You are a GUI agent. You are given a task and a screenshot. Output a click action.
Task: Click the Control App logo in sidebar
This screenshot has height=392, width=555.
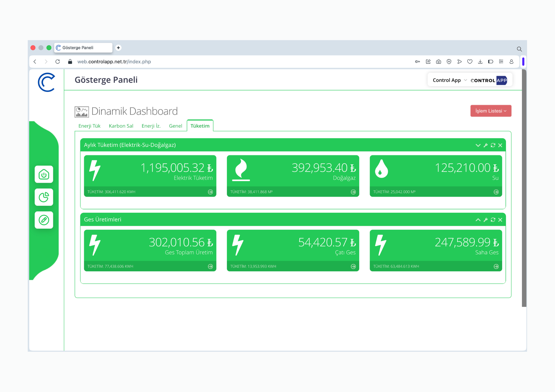click(47, 82)
